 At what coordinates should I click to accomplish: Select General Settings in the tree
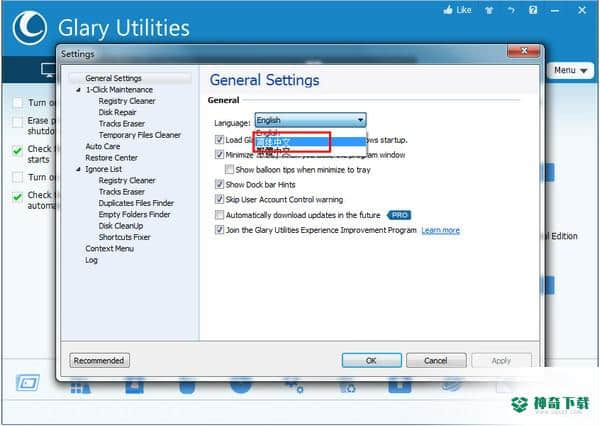(x=113, y=78)
